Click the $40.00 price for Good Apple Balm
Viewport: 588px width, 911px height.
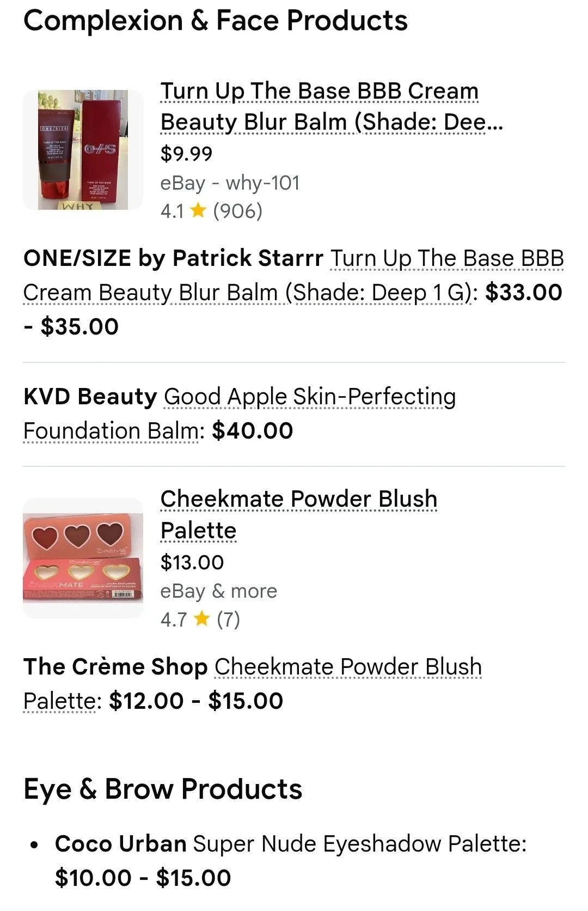click(x=253, y=431)
